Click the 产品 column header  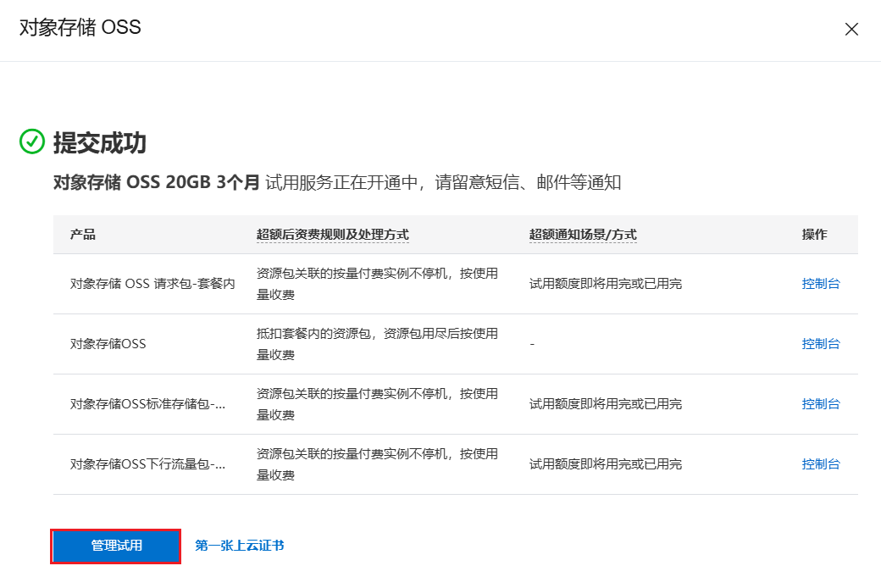pyautogui.click(x=83, y=235)
